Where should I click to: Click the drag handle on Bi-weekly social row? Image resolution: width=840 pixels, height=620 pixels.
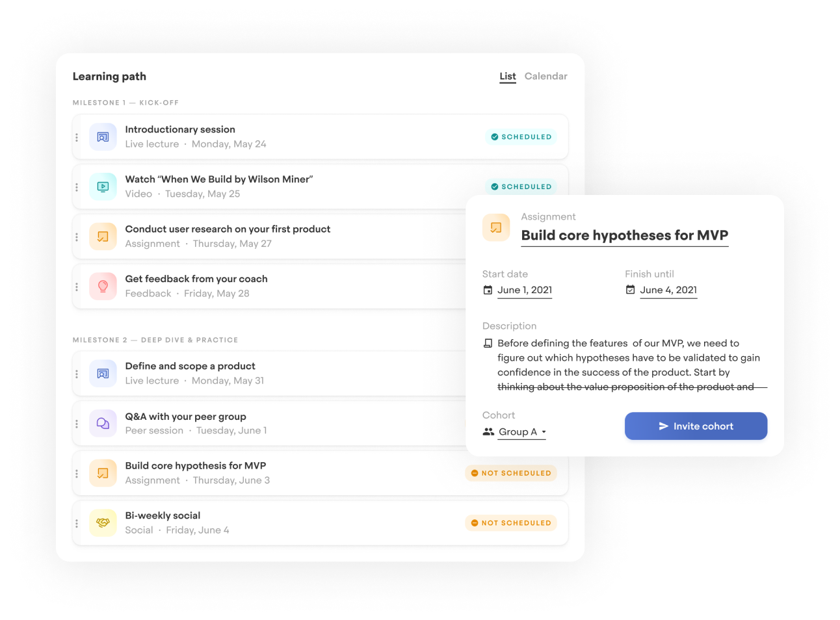[x=77, y=523]
